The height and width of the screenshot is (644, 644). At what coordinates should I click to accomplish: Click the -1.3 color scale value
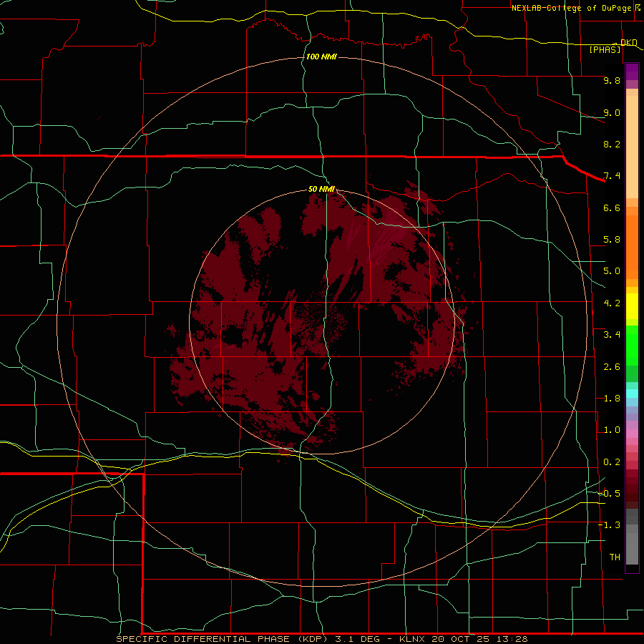[x=610, y=525]
